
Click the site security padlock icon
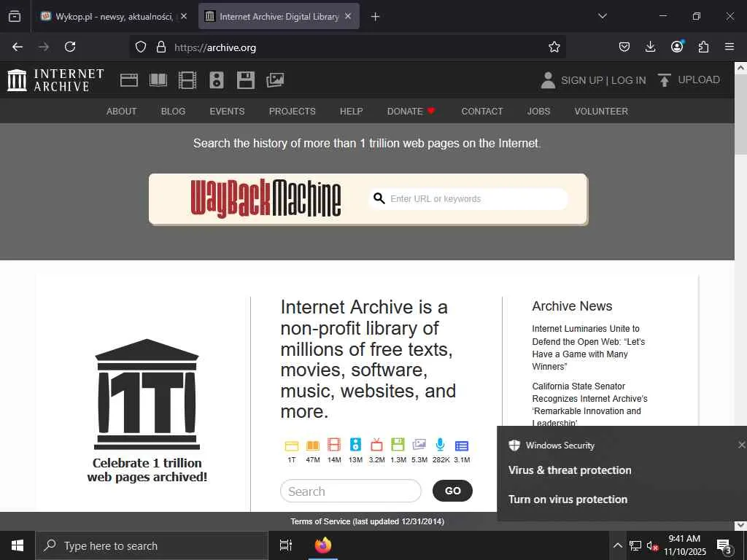[x=161, y=47]
